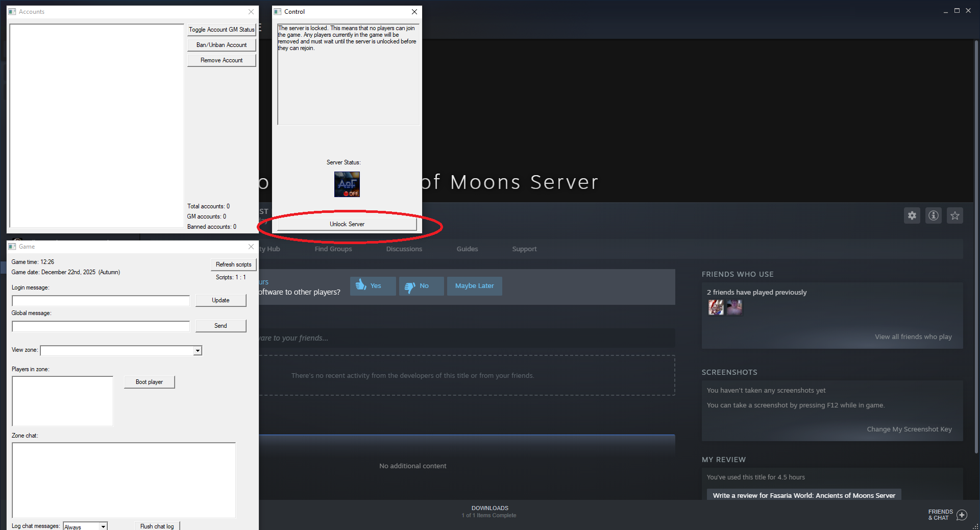Click the Zone chat text area
980x530 pixels.
click(x=124, y=480)
